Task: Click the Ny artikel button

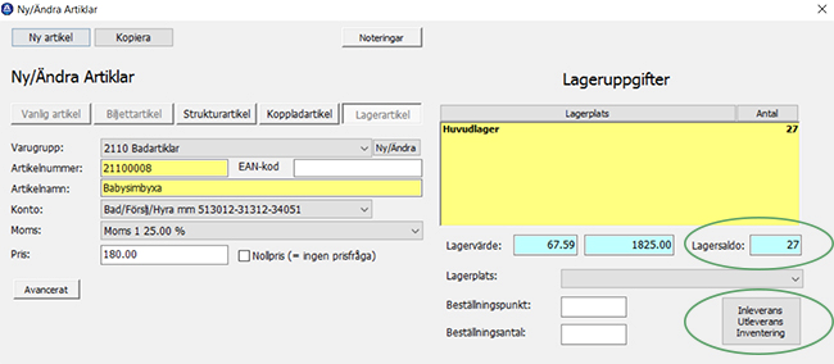Action: click(x=51, y=38)
